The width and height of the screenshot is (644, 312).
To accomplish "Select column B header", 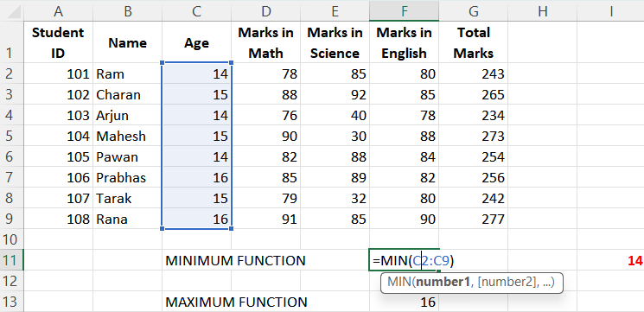I will pos(128,11).
